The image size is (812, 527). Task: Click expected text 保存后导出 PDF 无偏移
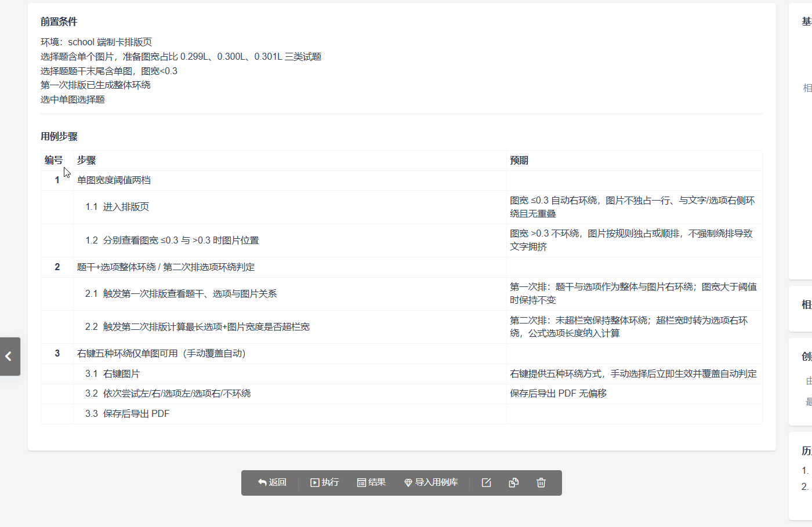(x=558, y=394)
